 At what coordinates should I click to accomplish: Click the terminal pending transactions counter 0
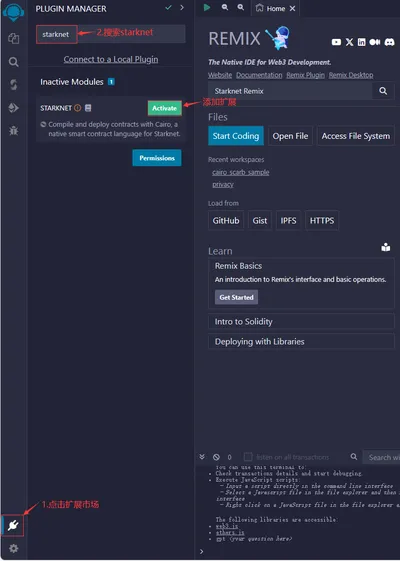pos(229,457)
